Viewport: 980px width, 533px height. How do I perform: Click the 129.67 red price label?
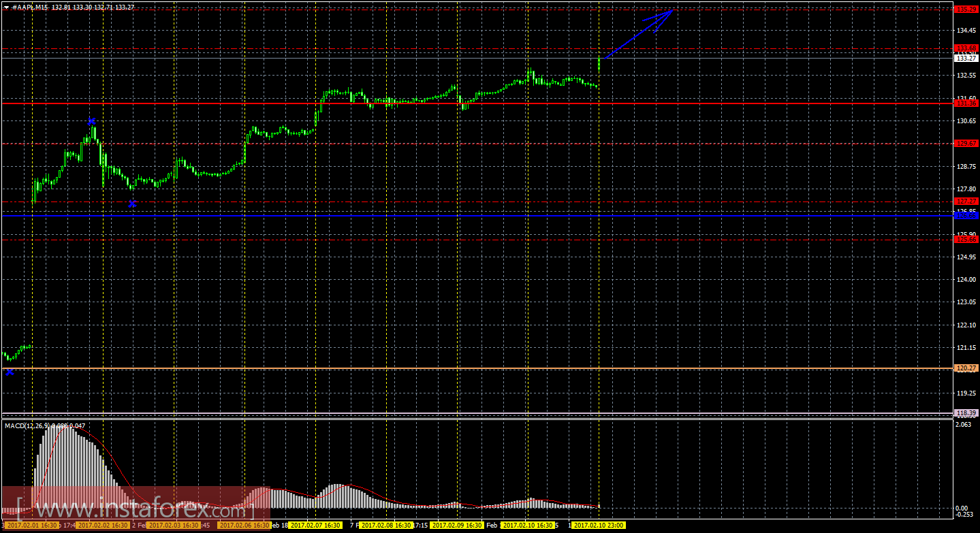pyautogui.click(x=967, y=143)
